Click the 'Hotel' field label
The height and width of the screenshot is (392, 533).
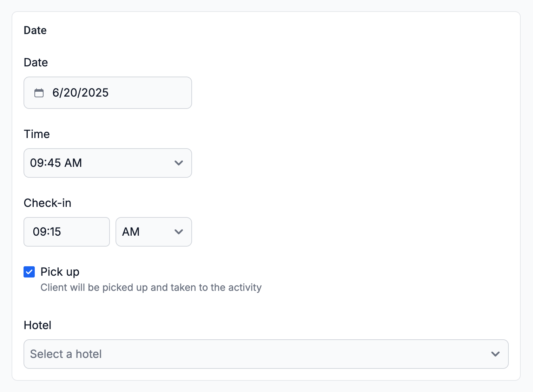coord(38,325)
